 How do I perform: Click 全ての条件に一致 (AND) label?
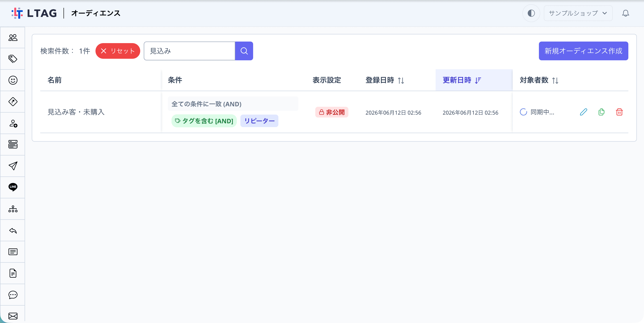click(x=206, y=104)
